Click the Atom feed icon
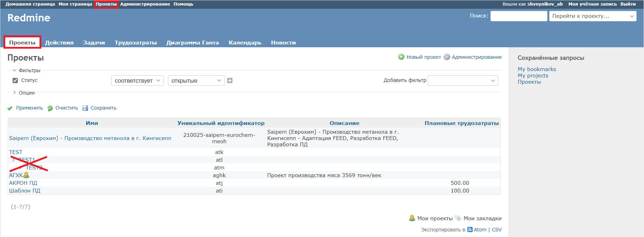 (x=470, y=230)
